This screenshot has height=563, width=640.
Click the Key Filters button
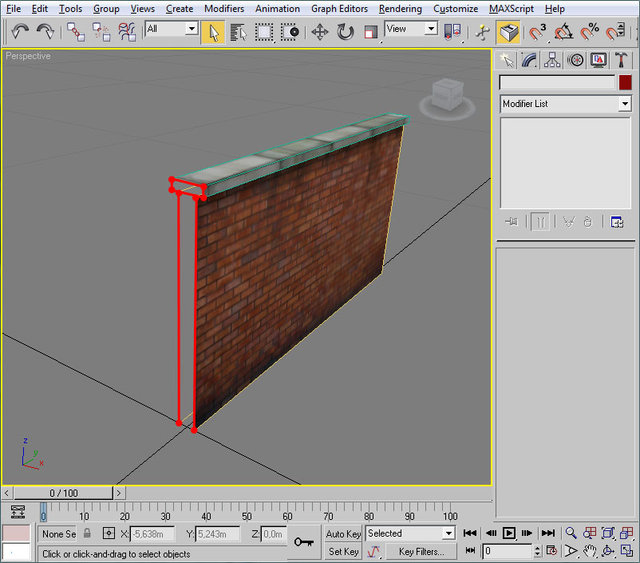(420, 551)
